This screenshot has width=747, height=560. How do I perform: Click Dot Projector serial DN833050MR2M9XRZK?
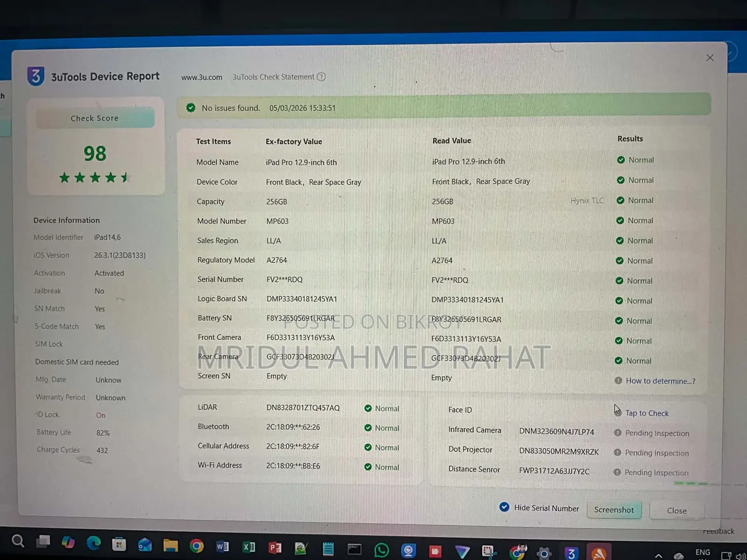coord(559,452)
